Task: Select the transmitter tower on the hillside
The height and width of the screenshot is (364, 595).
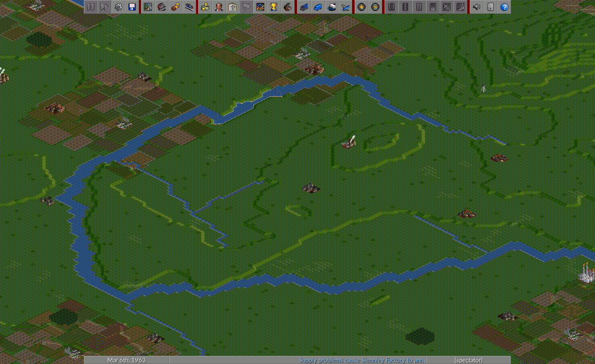Action: click(x=483, y=89)
